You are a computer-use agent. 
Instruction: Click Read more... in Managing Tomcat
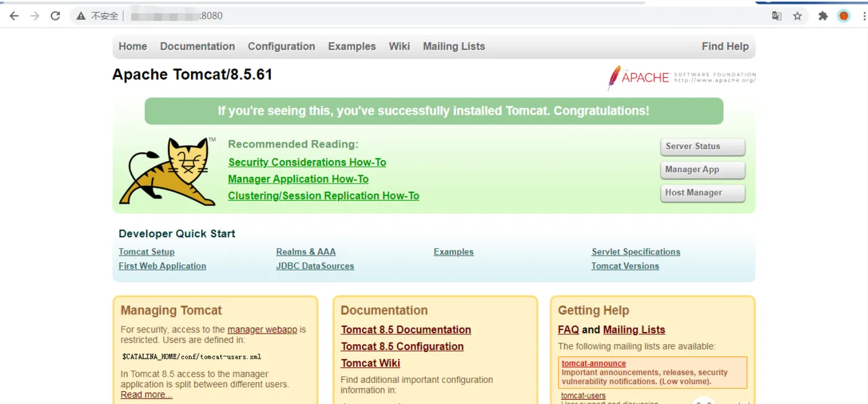(x=146, y=395)
